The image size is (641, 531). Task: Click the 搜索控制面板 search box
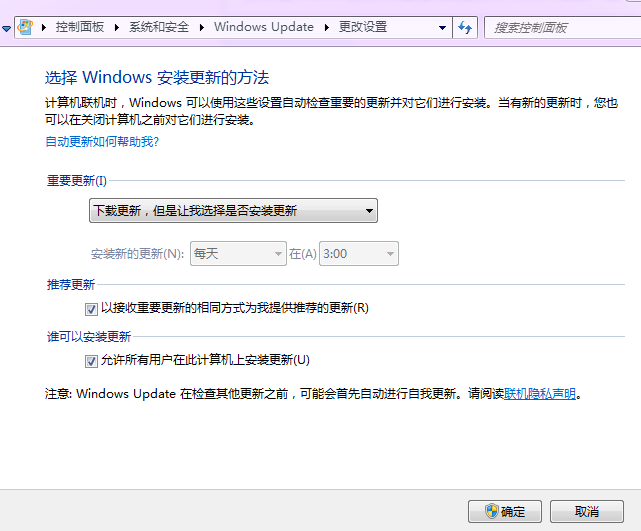[560, 27]
